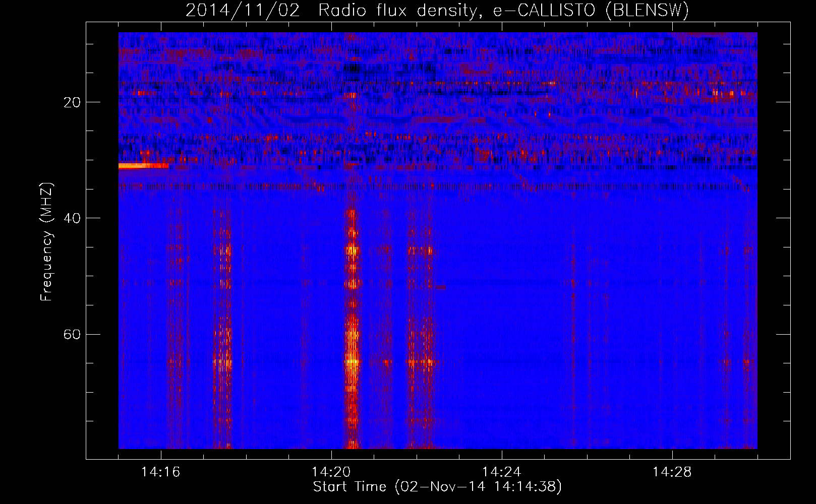Click the orange horizontal streak at the spectrogram's left edge
Viewport: 816px width, 504px height.
click(x=143, y=165)
